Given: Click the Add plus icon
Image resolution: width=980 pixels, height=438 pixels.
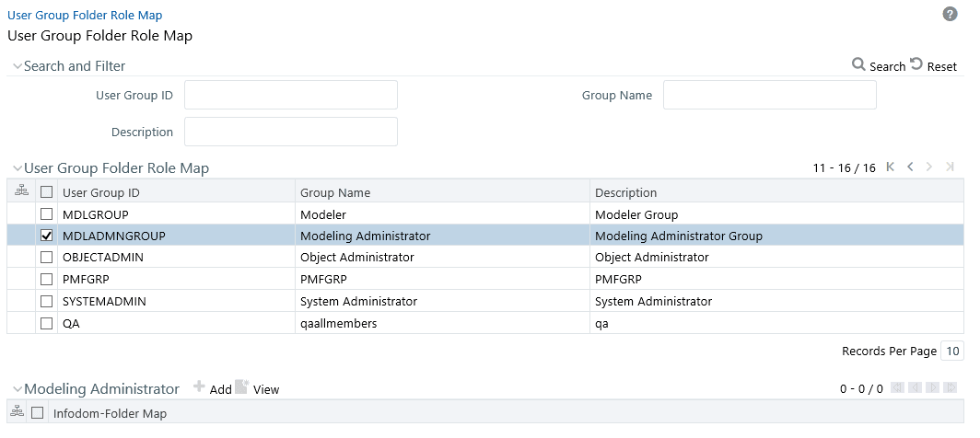Looking at the screenshot, I should pyautogui.click(x=199, y=387).
